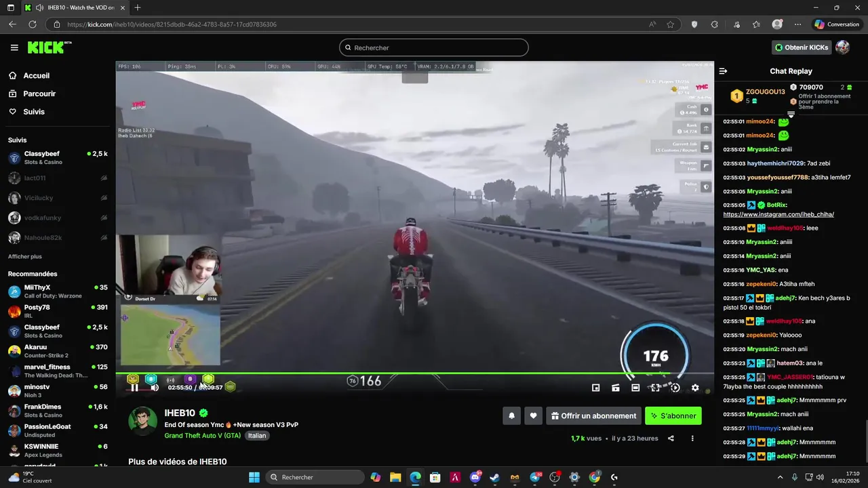This screenshot has width=868, height=488.
Task: Click the Rechercher search field on Kick
Action: [x=434, y=47]
